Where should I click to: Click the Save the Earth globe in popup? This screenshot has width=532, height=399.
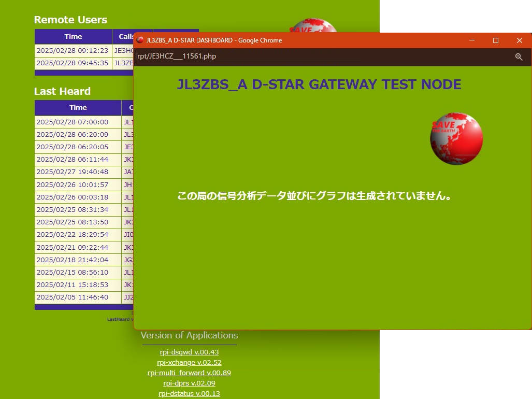pyautogui.click(x=456, y=138)
